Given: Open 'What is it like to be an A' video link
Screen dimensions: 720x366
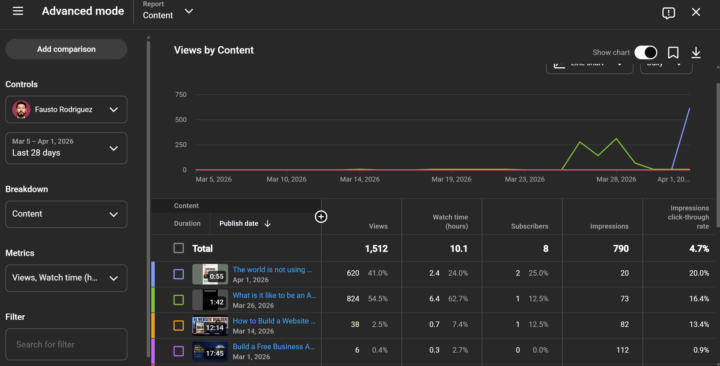Looking at the screenshot, I should click(x=274, y=295).
